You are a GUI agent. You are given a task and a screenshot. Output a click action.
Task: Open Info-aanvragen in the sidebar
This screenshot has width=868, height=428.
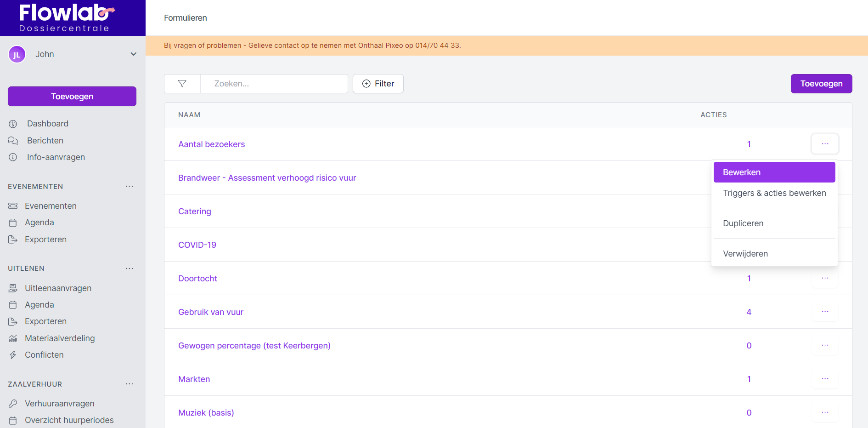point(56,157)
